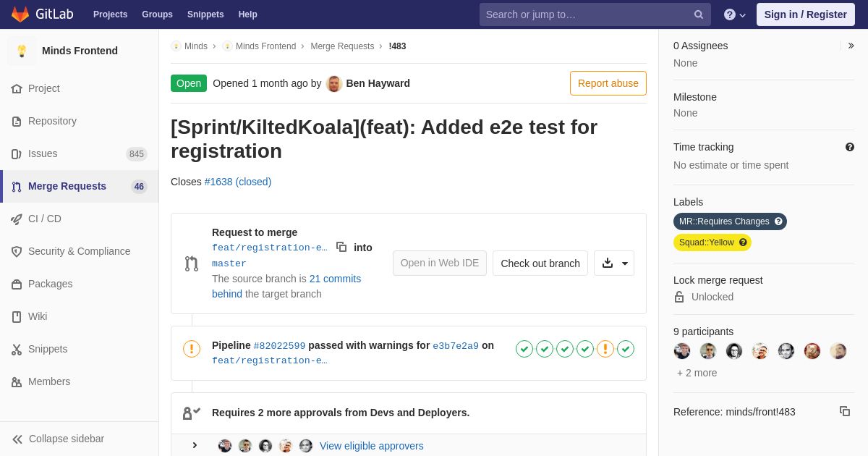The height and width of the screenshot is (456, 868).
Task: Click the Security & Compliance shield icon
Action: point(17,251)
